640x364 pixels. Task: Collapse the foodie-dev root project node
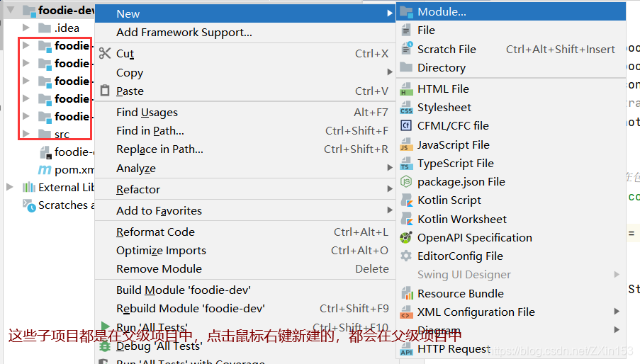pyautogui.click(x=11, y=9)
